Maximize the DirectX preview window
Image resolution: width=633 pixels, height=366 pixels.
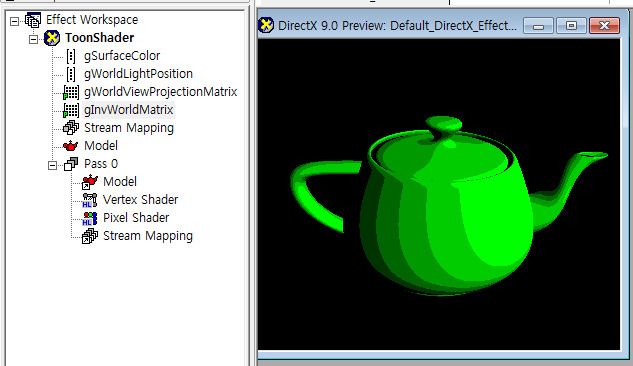571,26
